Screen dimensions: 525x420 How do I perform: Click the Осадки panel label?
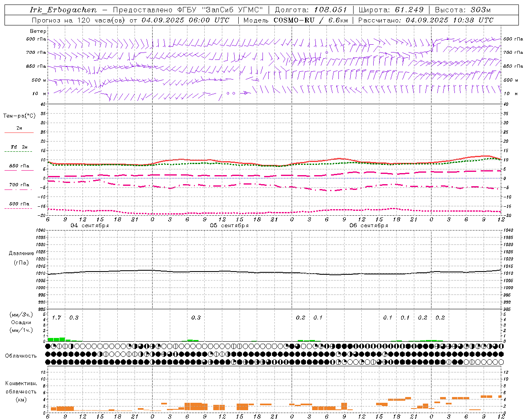[21, 322]
